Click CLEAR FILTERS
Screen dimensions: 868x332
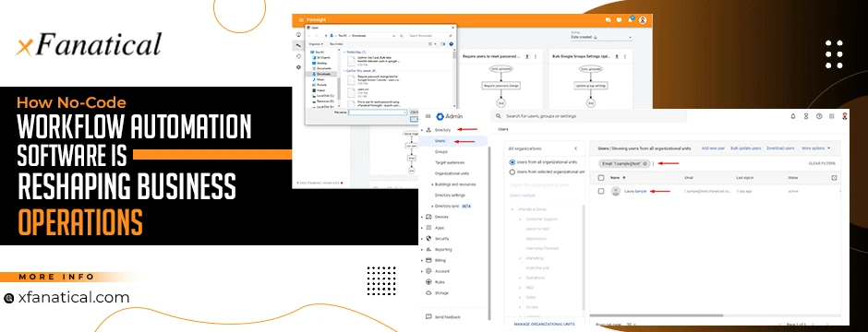coord(822,163)
